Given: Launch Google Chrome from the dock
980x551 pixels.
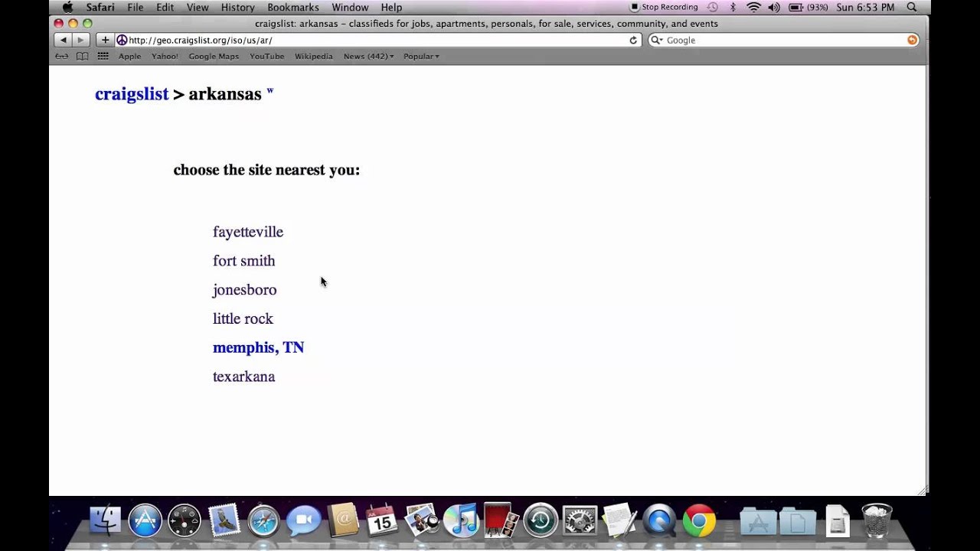Looking at the screenshot, I should (699, 520).
